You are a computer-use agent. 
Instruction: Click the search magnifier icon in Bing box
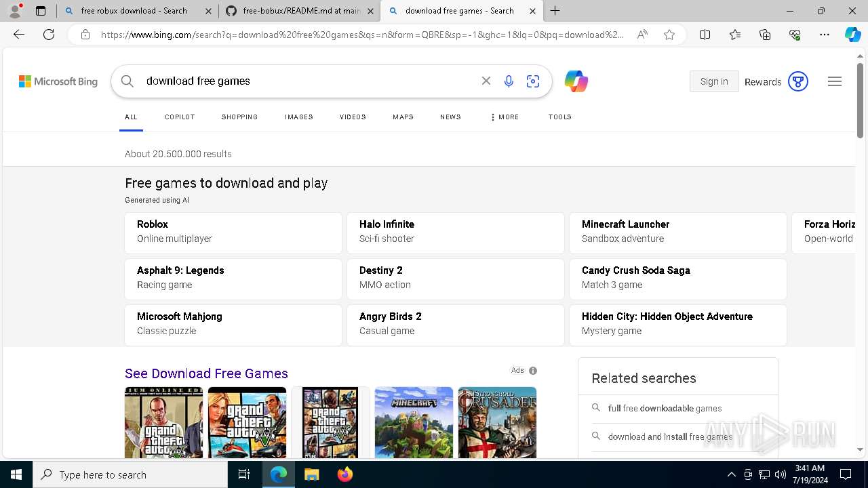tap(127, 81)
